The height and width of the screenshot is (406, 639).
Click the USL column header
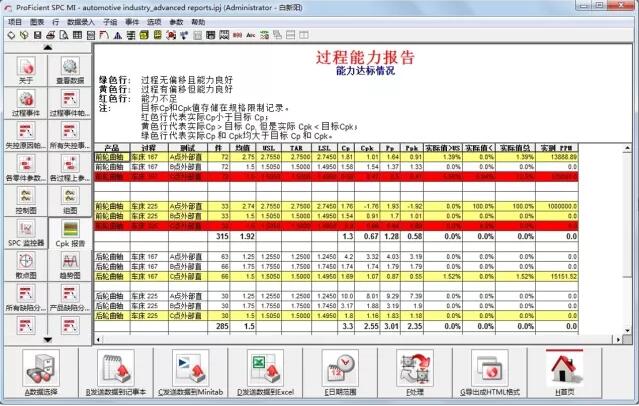point(268,148)
